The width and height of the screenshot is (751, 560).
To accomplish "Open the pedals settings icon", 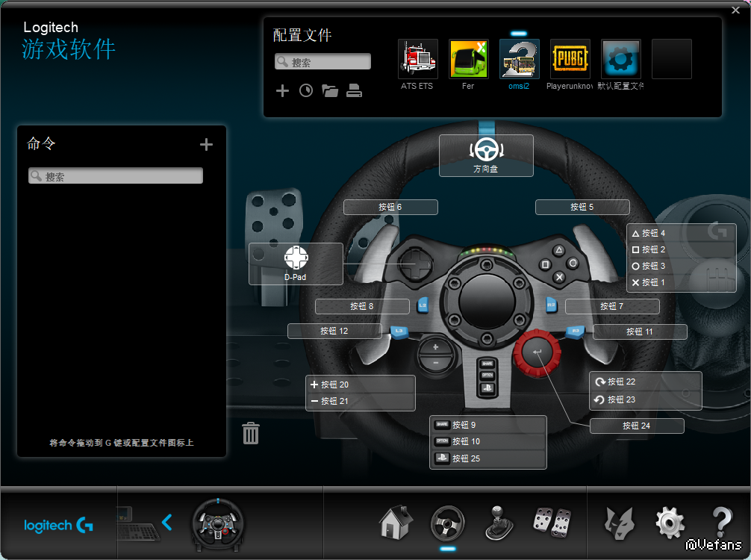I will pos(552,522).
